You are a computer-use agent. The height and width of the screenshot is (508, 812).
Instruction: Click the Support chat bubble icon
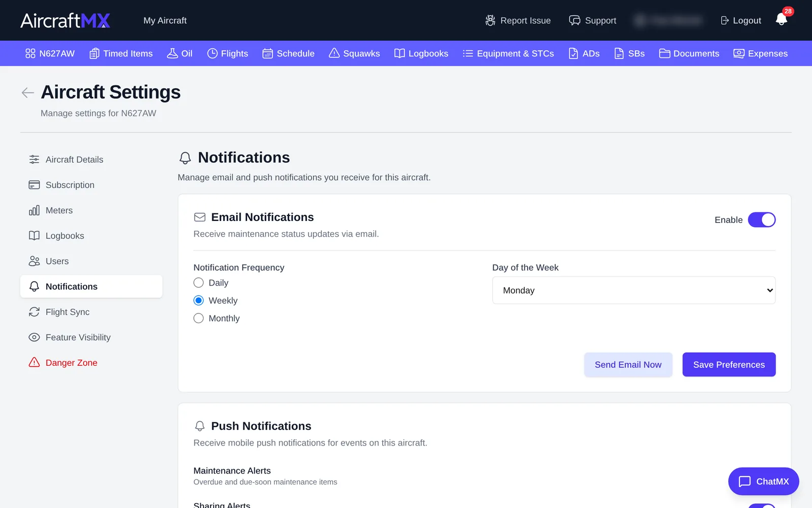tap(574, 20)
